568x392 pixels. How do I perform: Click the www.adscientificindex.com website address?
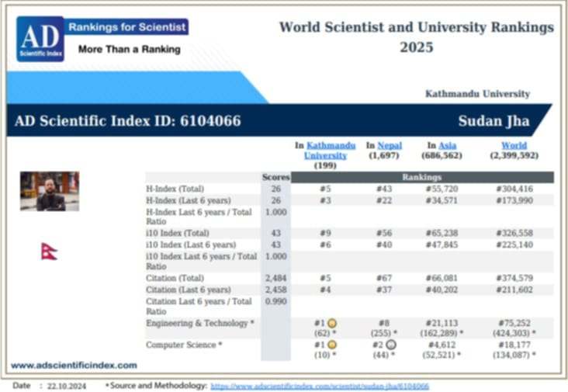coord(74,365)
